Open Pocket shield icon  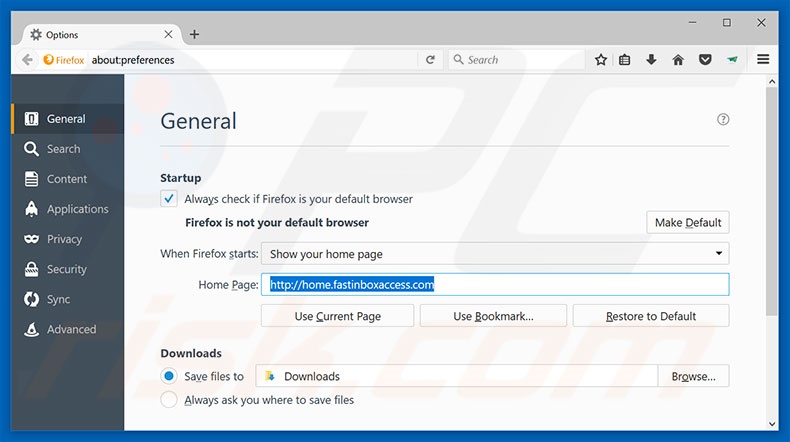click(x=705, y=60)
